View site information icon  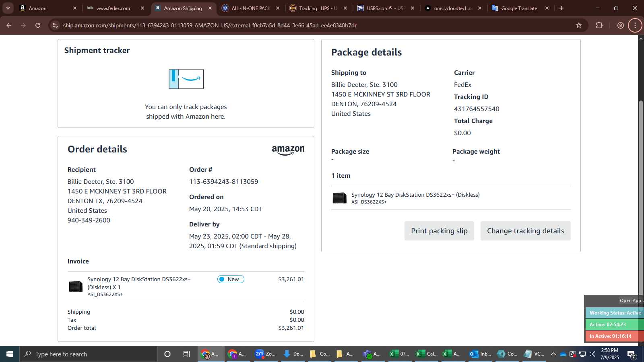[55, 25]
